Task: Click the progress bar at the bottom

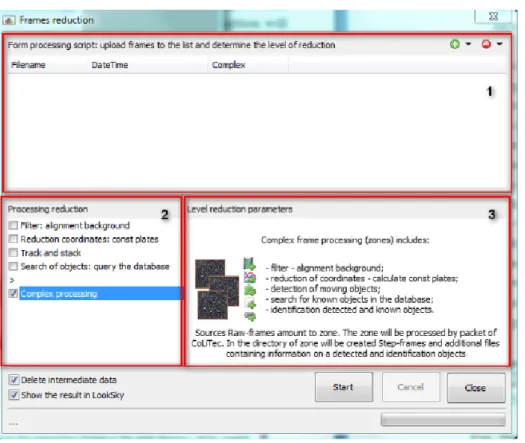Action: point(443,419)
